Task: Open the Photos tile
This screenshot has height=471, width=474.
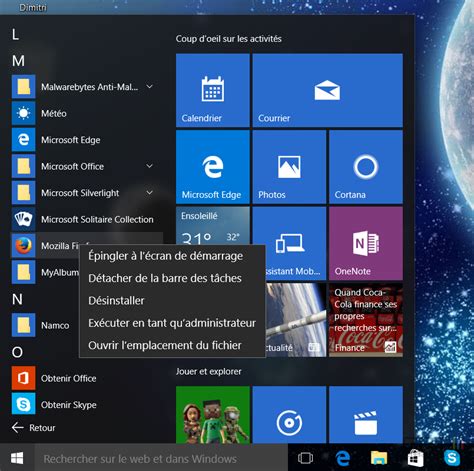Action: pos(289,167)
